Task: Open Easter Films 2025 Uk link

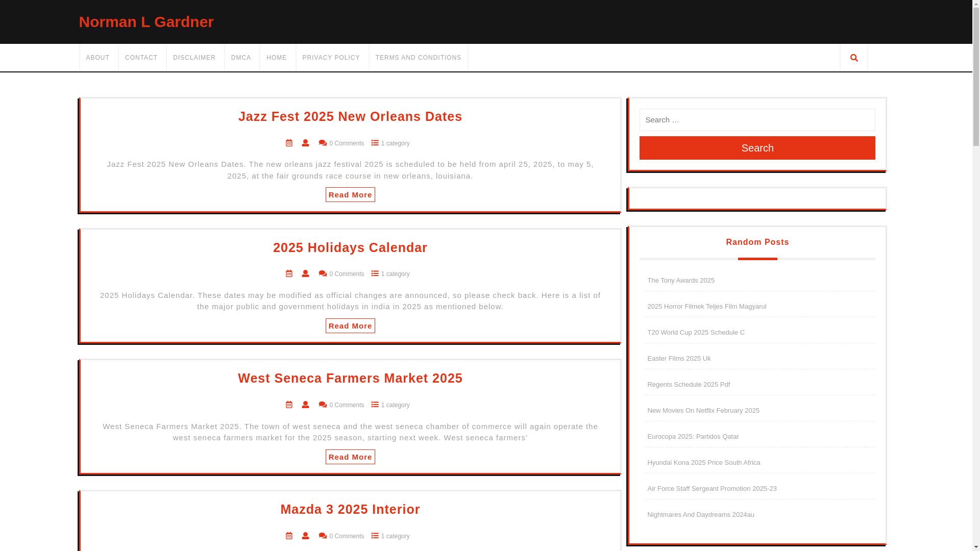Action: tap(679, 359)
